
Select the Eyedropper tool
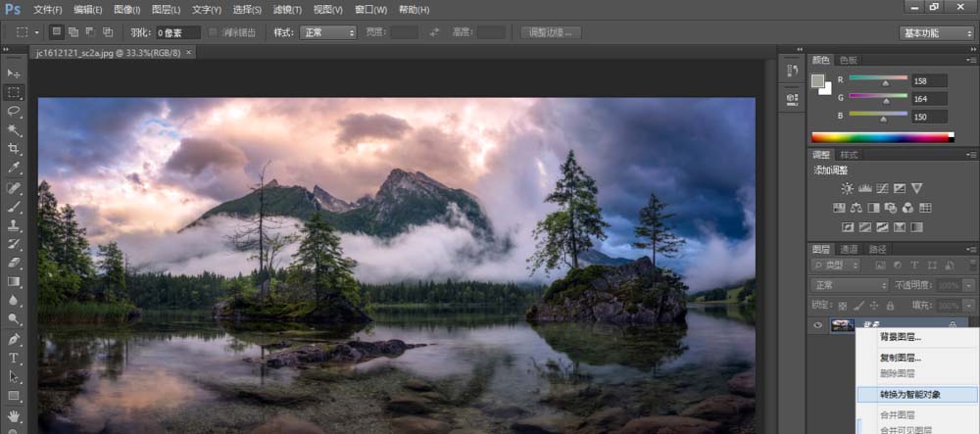(14, 168)
